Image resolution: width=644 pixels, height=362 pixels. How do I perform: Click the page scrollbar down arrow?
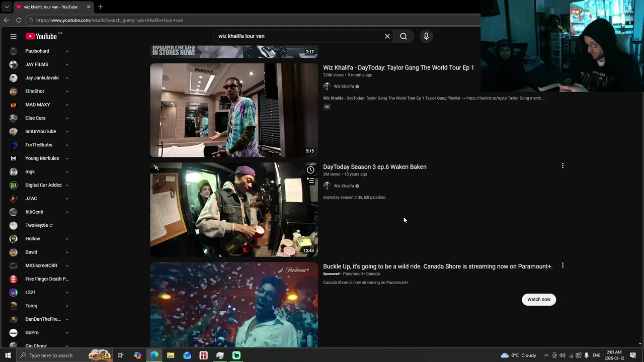[x=640, y=344]
